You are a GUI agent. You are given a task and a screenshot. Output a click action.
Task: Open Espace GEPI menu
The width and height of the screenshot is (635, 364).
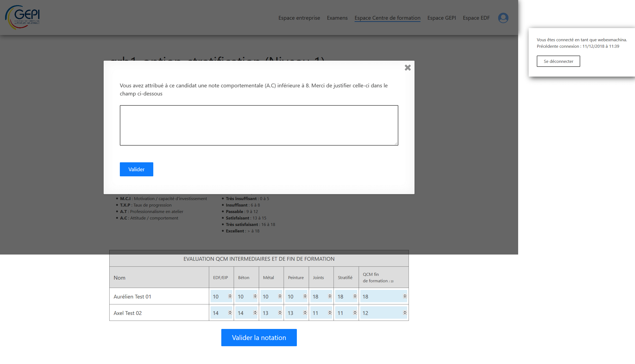pyautogui.click(x=442, y=18)
